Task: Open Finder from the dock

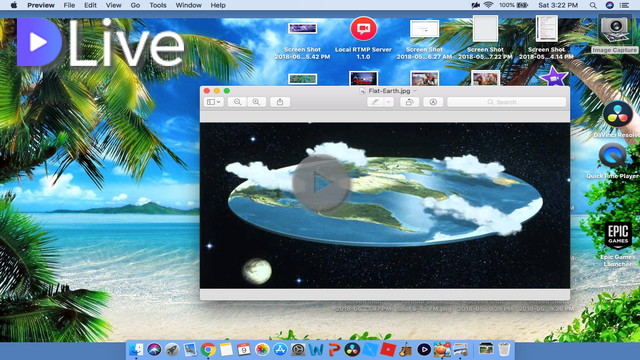Action: [136, 350]
